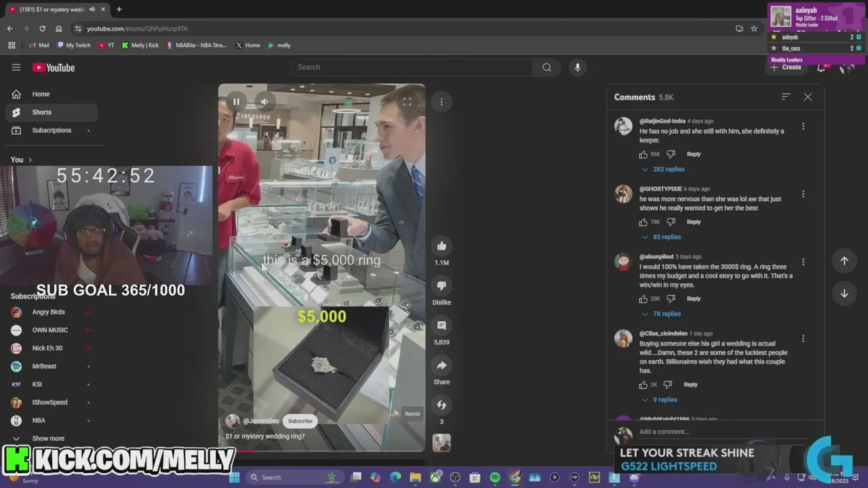The height and width of the screenshot is (488, 868).
Task: Click the Add a comment field
Action: [x=726, y=432]
